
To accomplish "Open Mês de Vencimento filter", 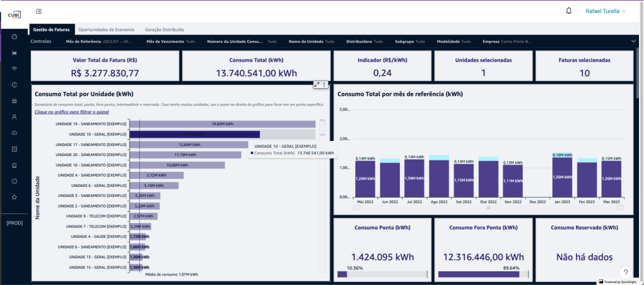I will click(x=170, y=42).
